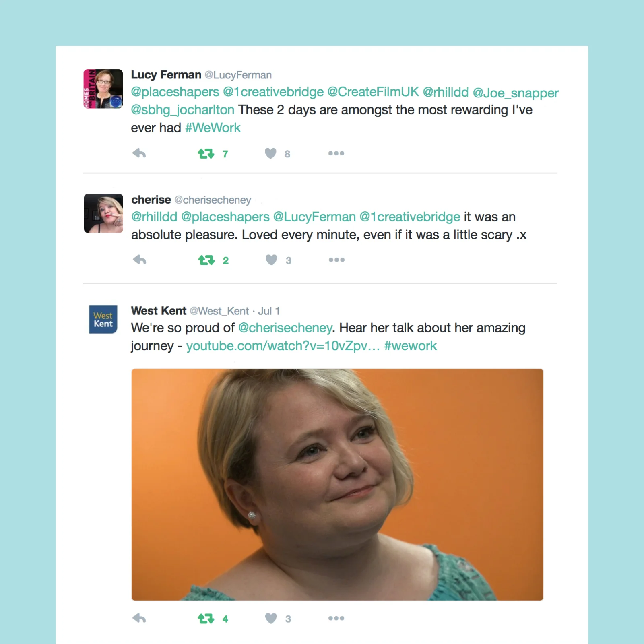644x644 pixels.
Task: Toggle like on West Kent's tweet
Action: point(271,618)
